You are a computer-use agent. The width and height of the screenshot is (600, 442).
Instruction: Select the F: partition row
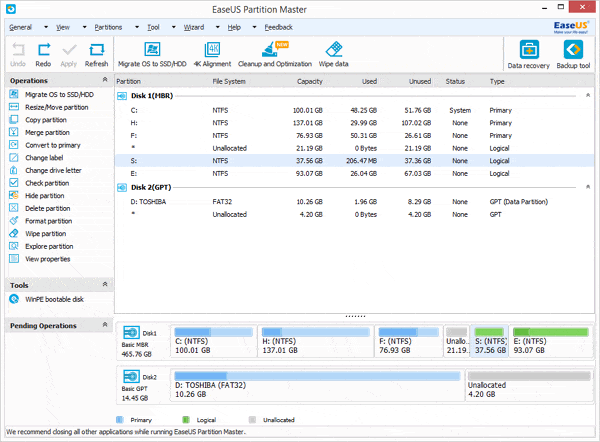pos(354,135)
